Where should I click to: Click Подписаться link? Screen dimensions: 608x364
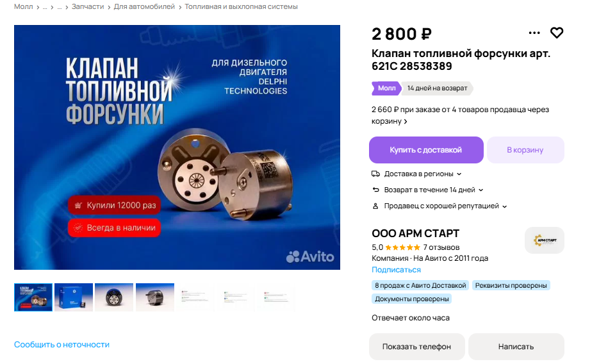(x=396, y=270)
